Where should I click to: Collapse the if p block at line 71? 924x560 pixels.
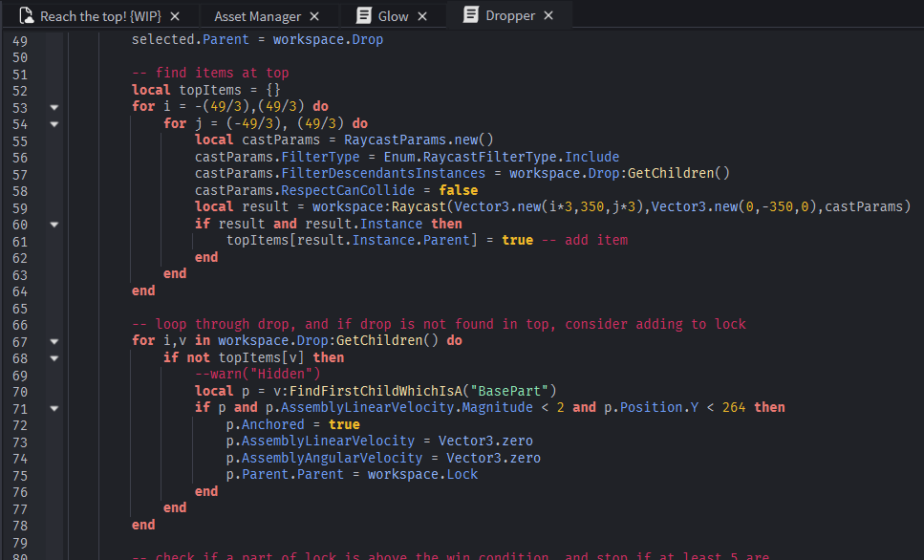[54, 408]
